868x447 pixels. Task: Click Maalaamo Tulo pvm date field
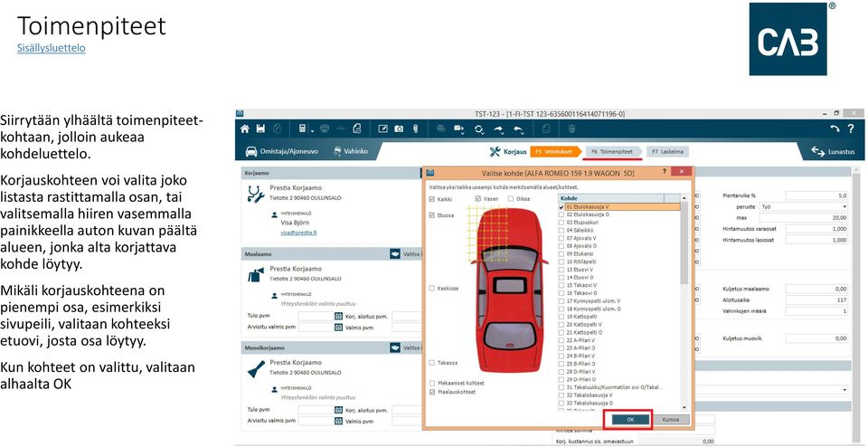click(x=316, y=316)
